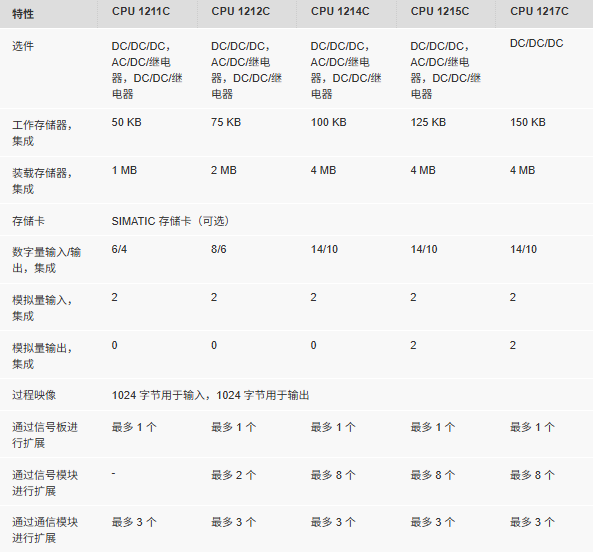Screen dimensions: 593x552
Task: Click the 125 KB cell for CPU 1215C
Action: pos(428,122)
